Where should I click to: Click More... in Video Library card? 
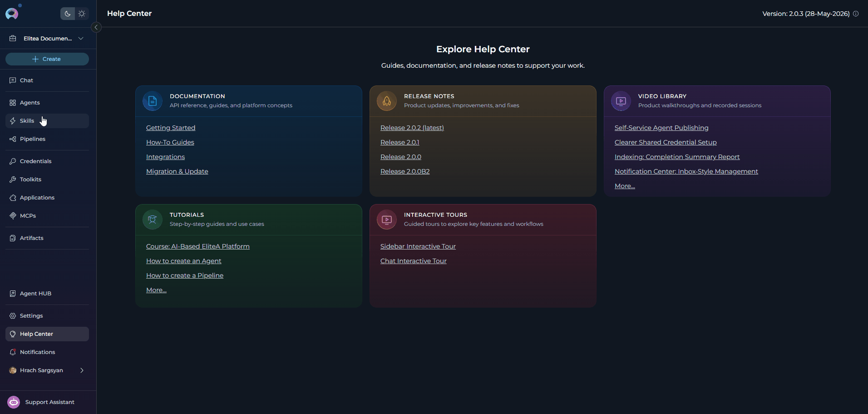click(x=625, y=186)
